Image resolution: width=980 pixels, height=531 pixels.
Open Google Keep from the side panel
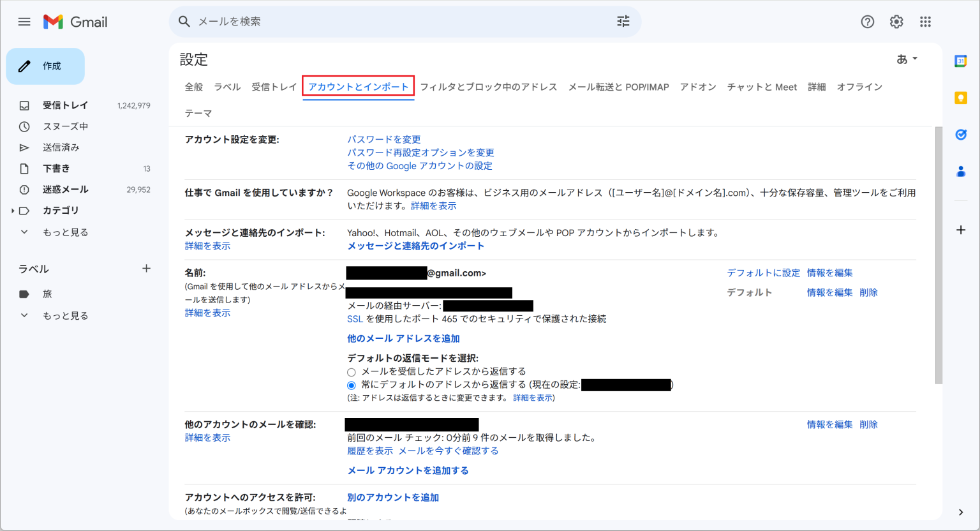pyautogui.click(x=962, y=97)
